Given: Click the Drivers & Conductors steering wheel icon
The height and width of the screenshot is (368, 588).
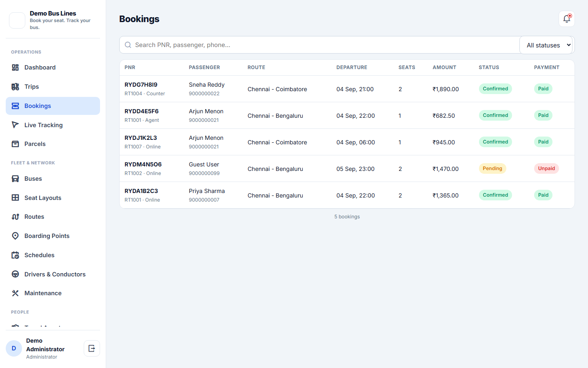Looking at the screenshot, I should click(x=15, y=274).
